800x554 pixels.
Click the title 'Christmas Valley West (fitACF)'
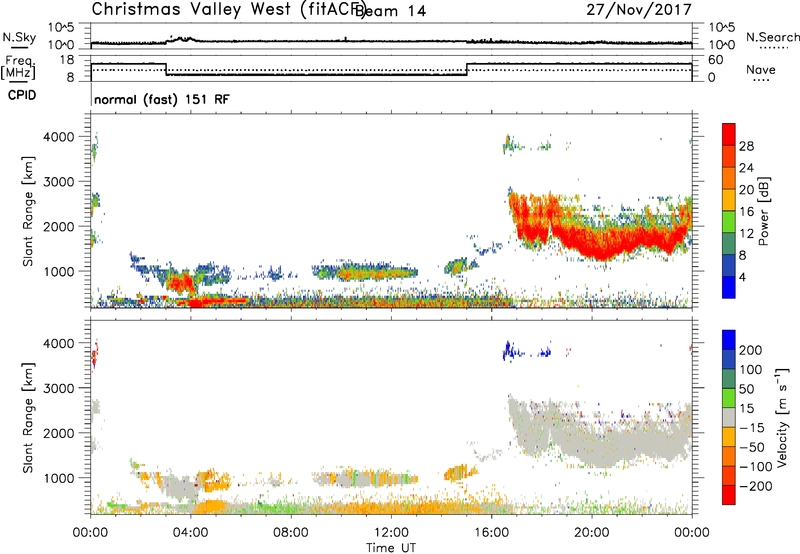pos(228,10)
